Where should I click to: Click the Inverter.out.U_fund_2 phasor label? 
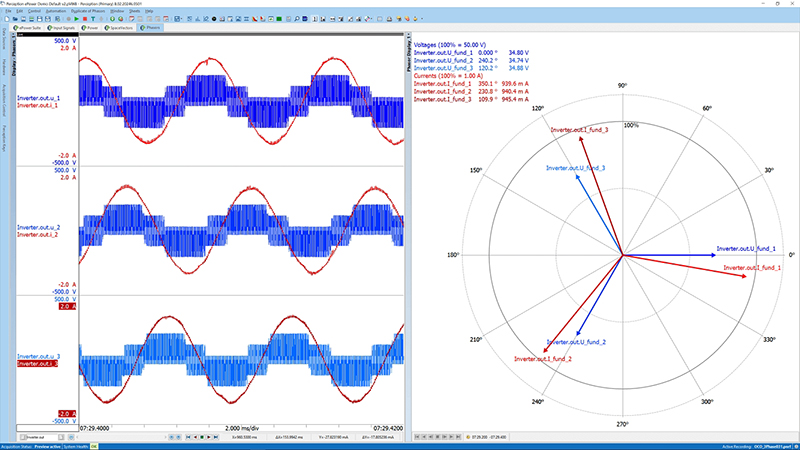click(x=576, y=342)
